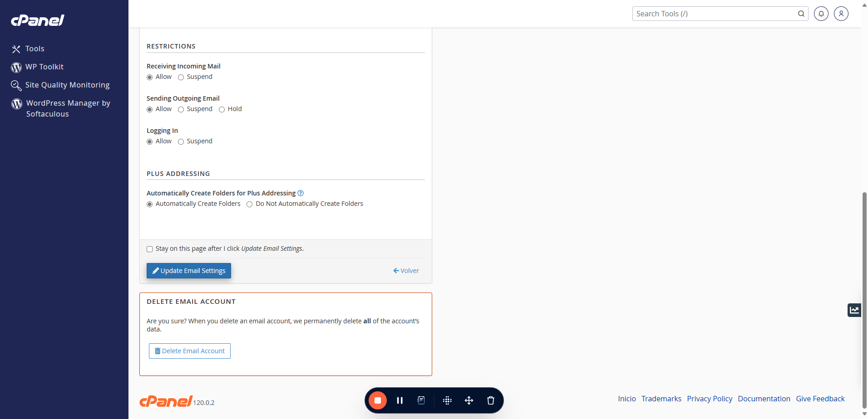Image resolution: width=868 pixels, height=419 pixels.
Task: Select Allow for Receiving Incoming Mail
Action: [150, 77]
